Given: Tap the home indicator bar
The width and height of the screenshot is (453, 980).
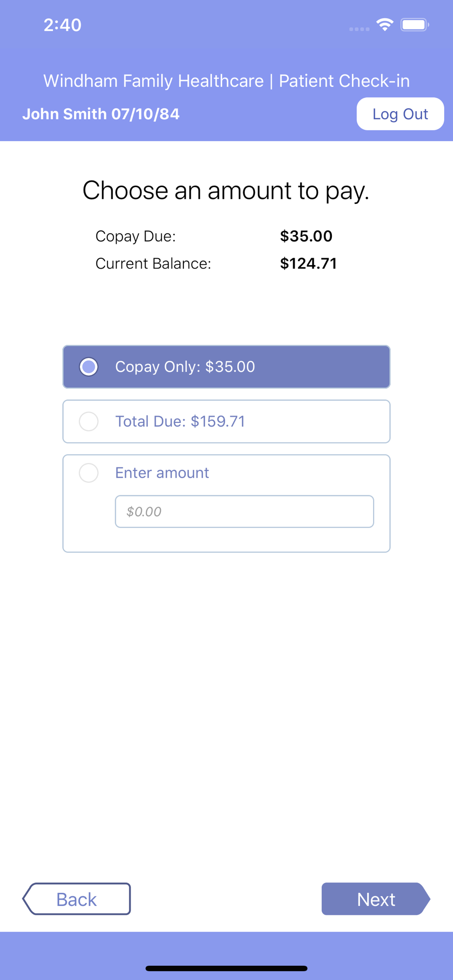Looking at the screenshot, I should tap(226, 968).
